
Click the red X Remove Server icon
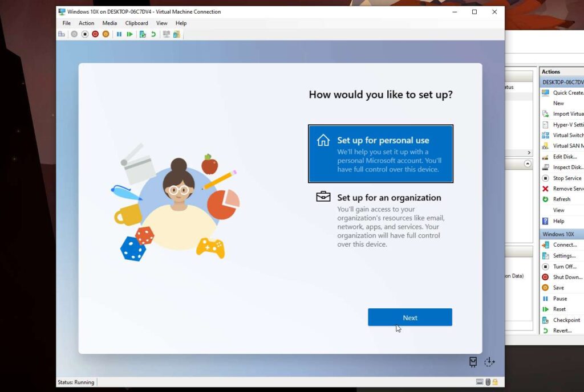tap(545, 189)
